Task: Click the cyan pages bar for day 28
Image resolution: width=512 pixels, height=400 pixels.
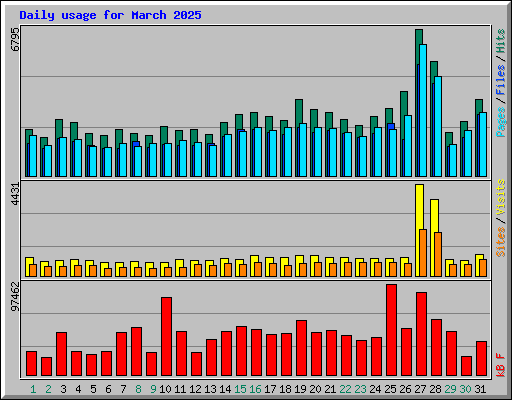Action: point(438,127)
